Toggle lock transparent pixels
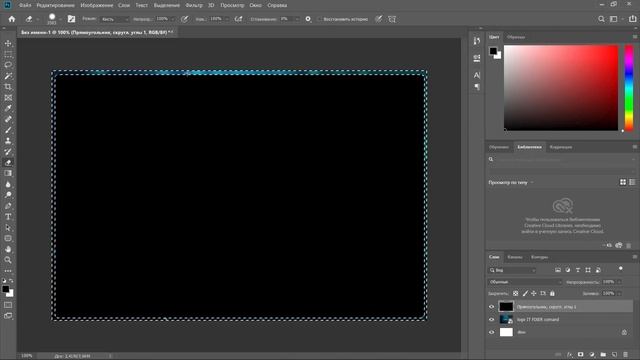Image resolution: width=640 pixels, height=360 pixels. click(516, 293)
